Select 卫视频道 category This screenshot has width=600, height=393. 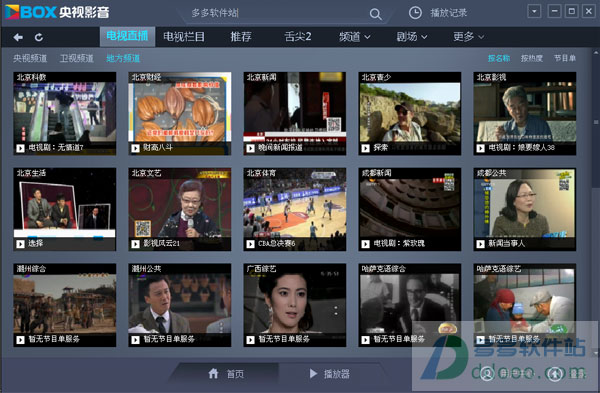[x=77, y=58]
